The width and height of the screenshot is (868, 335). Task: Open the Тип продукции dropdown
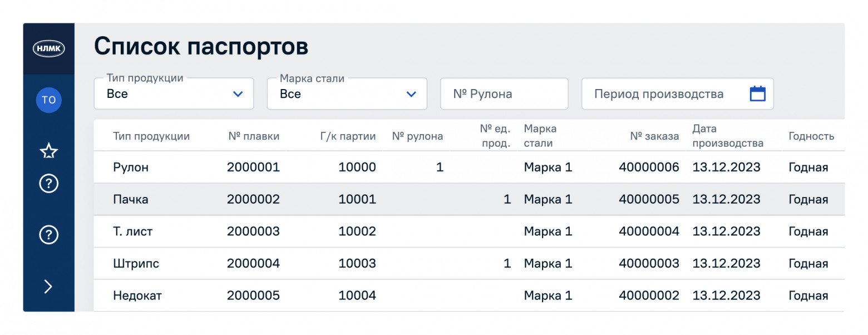tap(174, 93)
